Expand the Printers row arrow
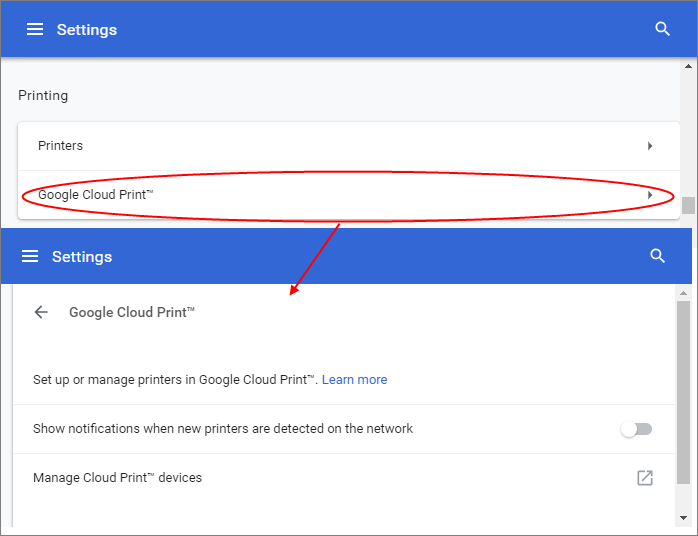698x536 pixels. tap(650, 146)
